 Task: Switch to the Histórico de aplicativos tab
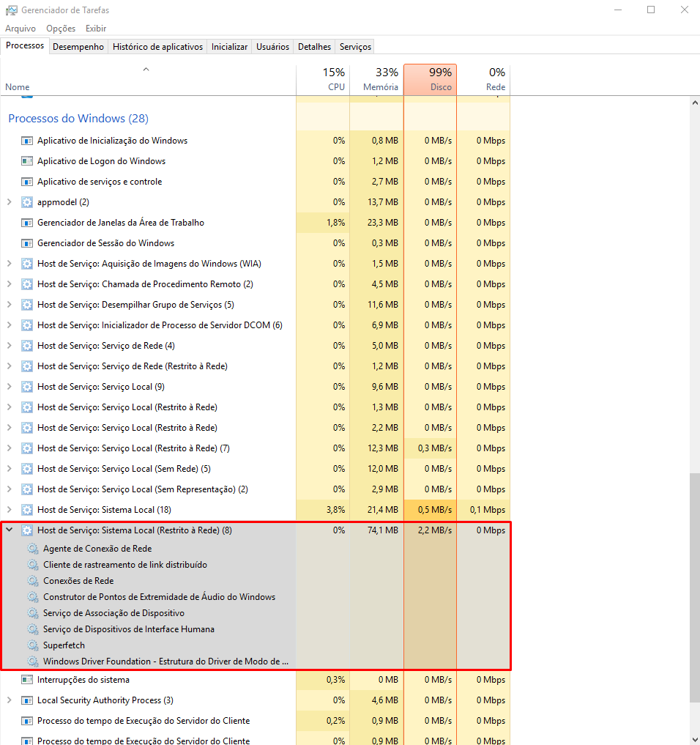(x=157, y=47)
